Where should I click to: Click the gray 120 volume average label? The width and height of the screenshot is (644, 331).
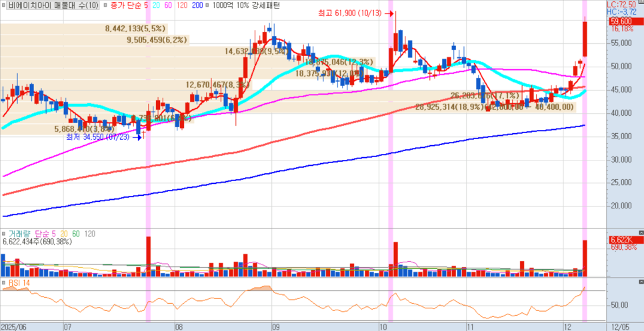89,233
